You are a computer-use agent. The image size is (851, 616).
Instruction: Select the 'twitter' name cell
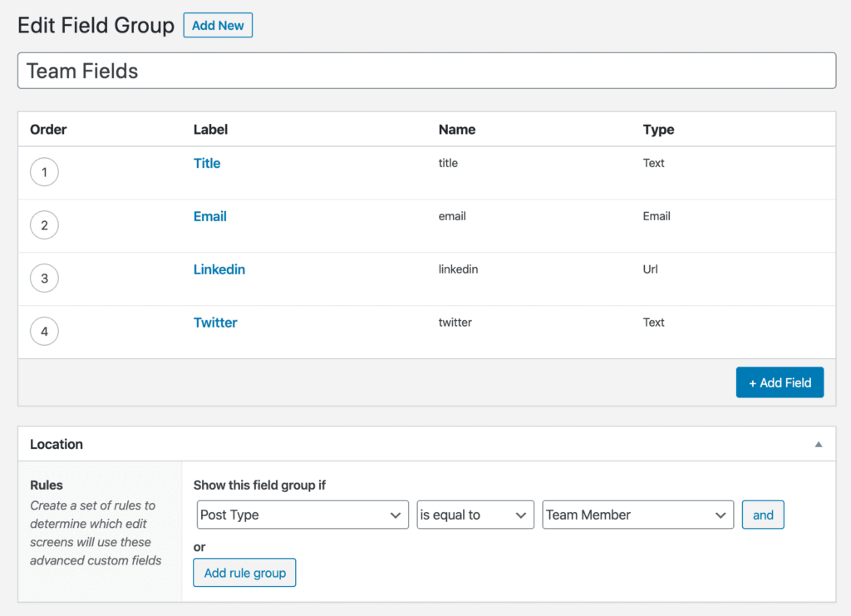click(x=455, y=323)
